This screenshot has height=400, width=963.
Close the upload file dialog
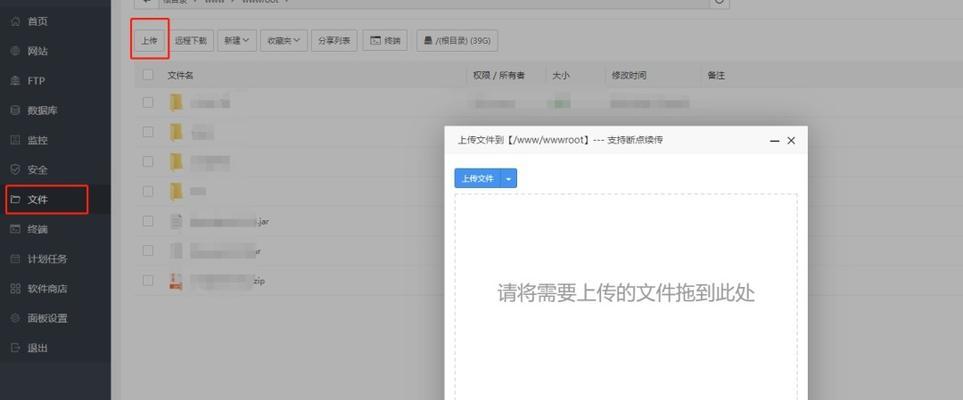(791, 141)
